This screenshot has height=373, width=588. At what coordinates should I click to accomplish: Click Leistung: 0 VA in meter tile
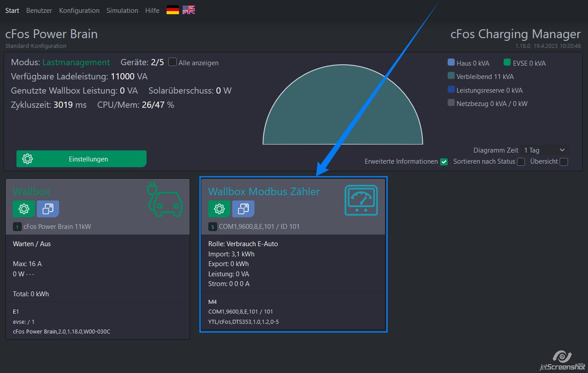[x=229, y=274]
